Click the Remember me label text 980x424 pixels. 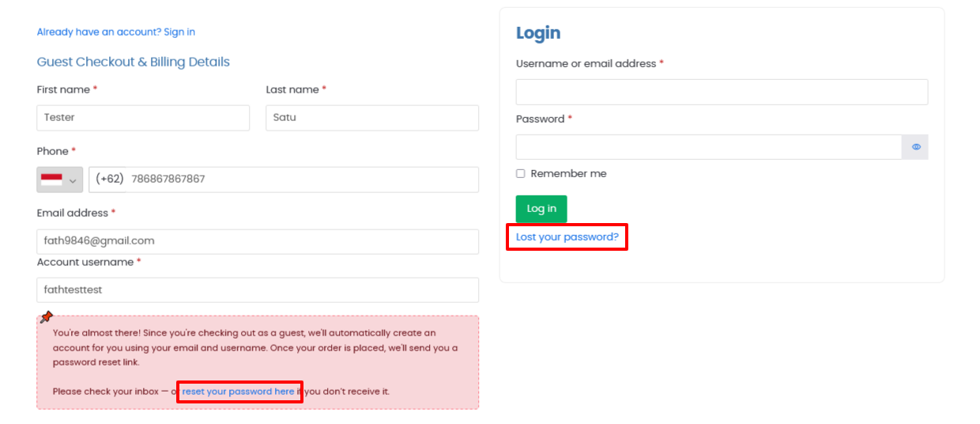tap(568, 174)
